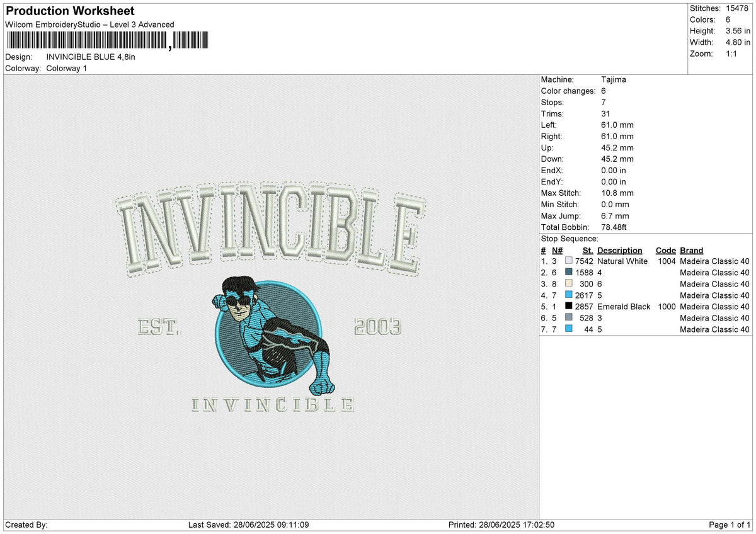
Task: Click the Machine value Tajima
Action: click(x=614, y=80)
